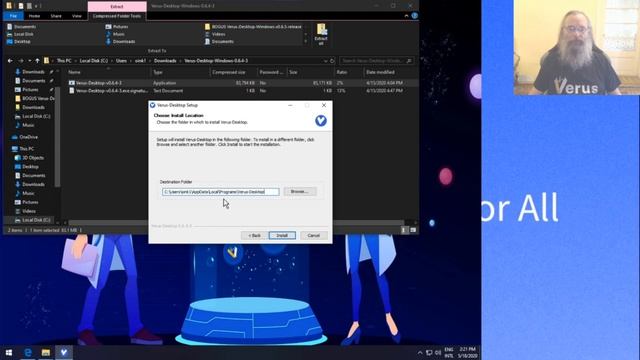Select the Compressed Folder Tools tab
The height and width of the screenshot is (360, 640).
[x=117, y=16]
